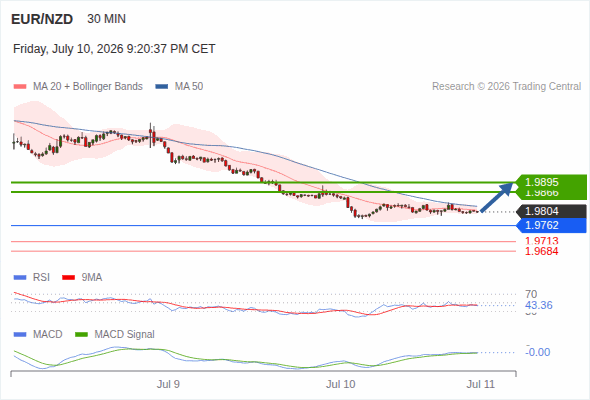Viewport: 590px width, 400px height.
Task: Click the MACD blue legend marker
Action: pos(20,335)
